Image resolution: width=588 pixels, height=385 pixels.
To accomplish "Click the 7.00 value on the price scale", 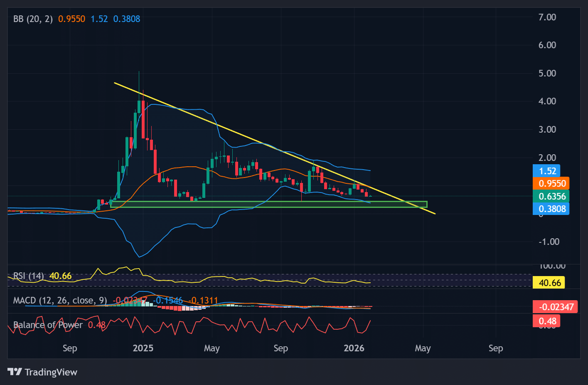I will 548,17.
